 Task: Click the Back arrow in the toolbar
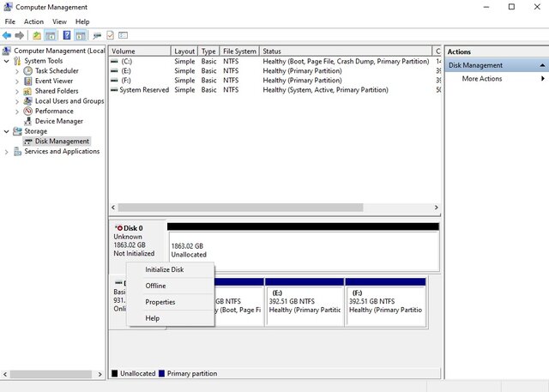click(7, 35)
